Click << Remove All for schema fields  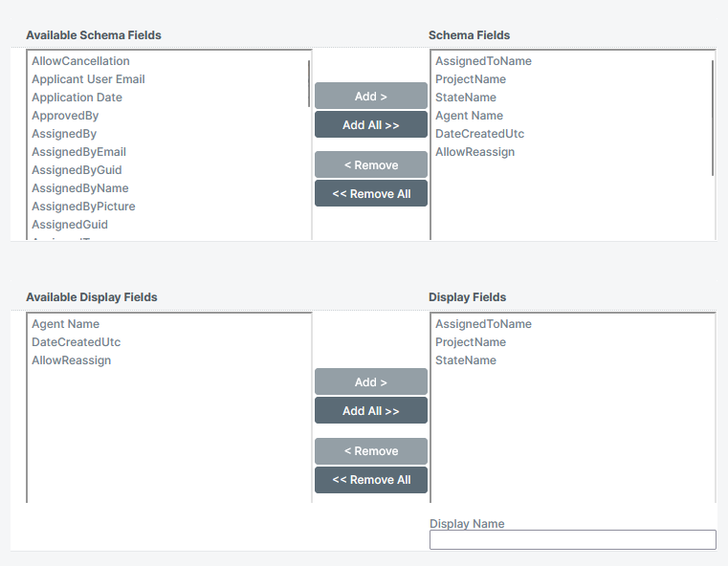tap(370, 194)
